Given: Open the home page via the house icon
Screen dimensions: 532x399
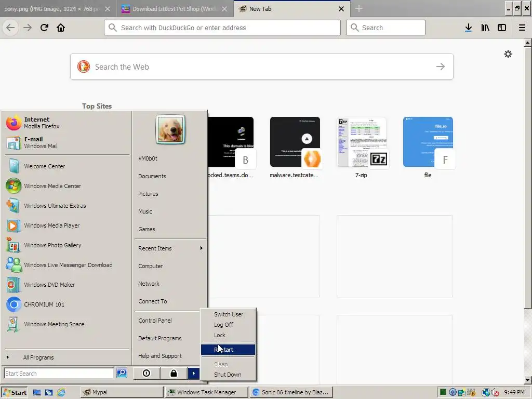Looking at the screenshot, I should pos(61,28).
